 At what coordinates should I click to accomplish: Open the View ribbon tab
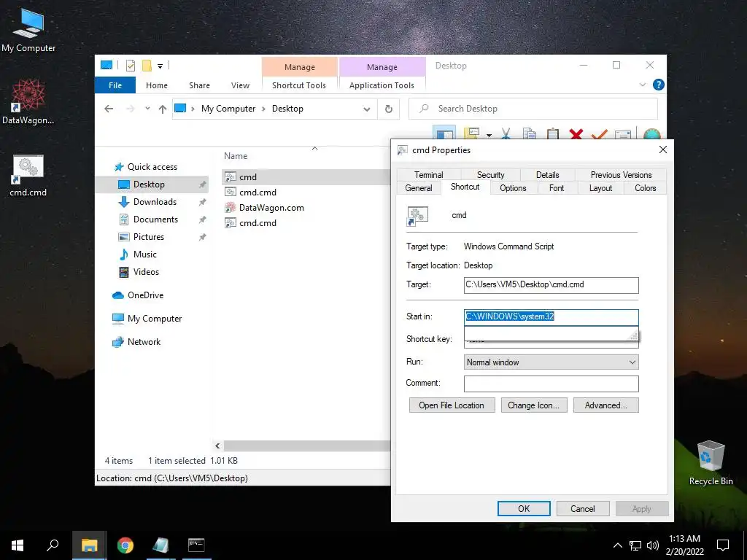pyautogui.click(x=240, y=85)
